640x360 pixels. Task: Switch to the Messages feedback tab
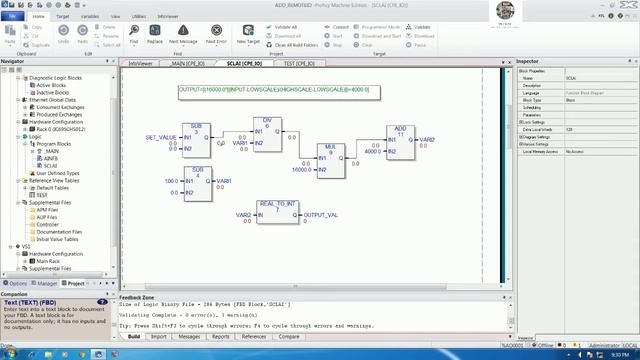[189, 337]
